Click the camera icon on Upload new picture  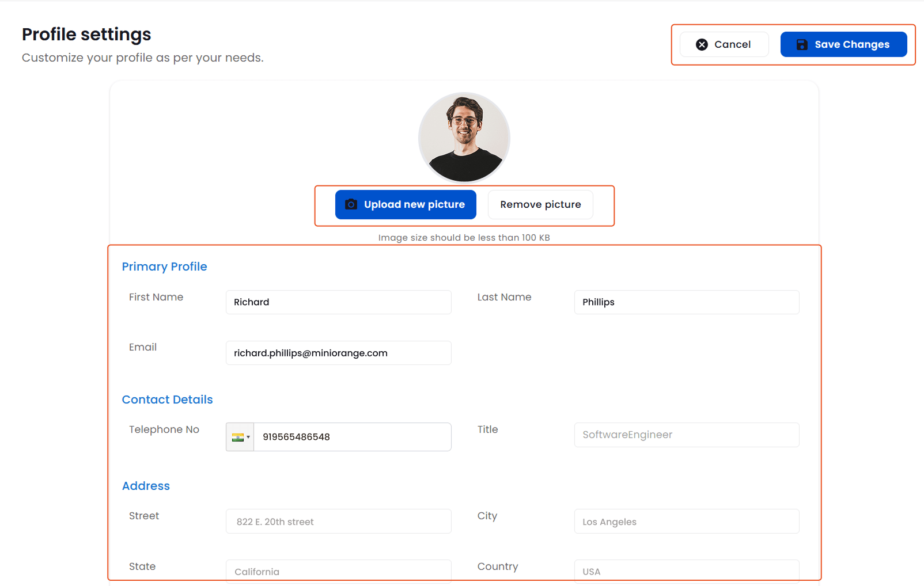(x=351, y=204)
